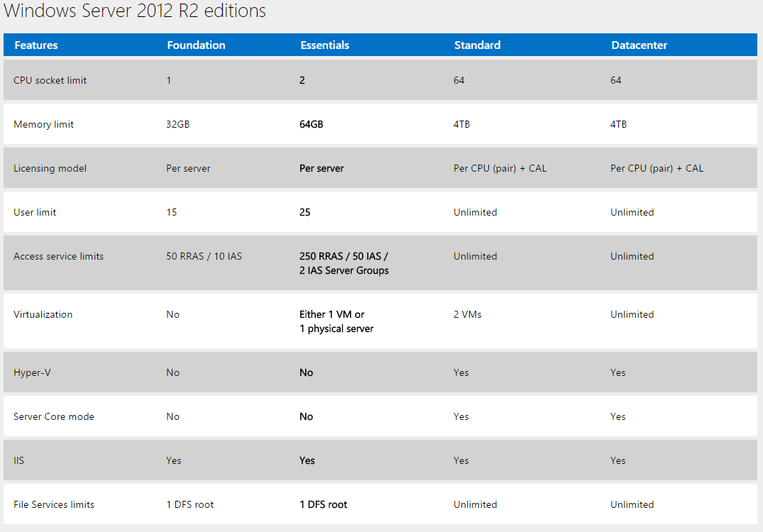
Task: Select the Access service limits label
Action: pyautogui.click(x=58, y=256)
